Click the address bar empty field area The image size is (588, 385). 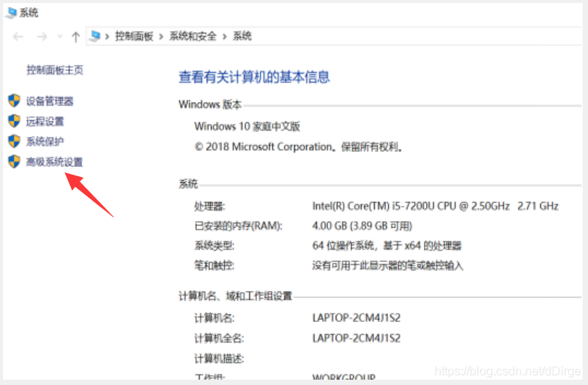click(x=416, y=36)
